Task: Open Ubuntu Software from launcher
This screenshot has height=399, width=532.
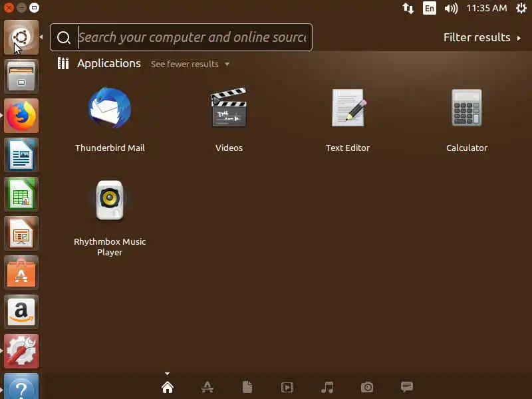Action: 21,273
